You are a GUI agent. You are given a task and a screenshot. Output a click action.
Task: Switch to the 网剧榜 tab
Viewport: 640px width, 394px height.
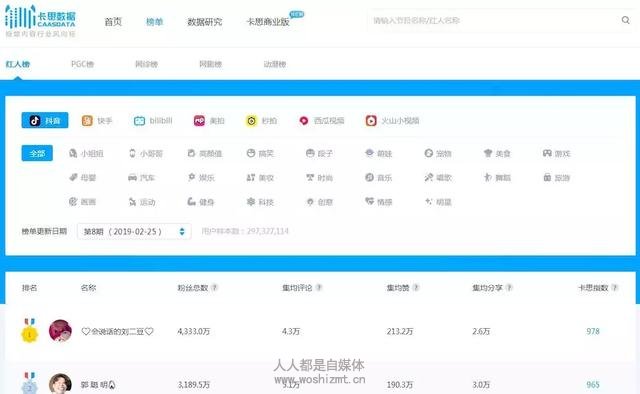pos(210,64)
